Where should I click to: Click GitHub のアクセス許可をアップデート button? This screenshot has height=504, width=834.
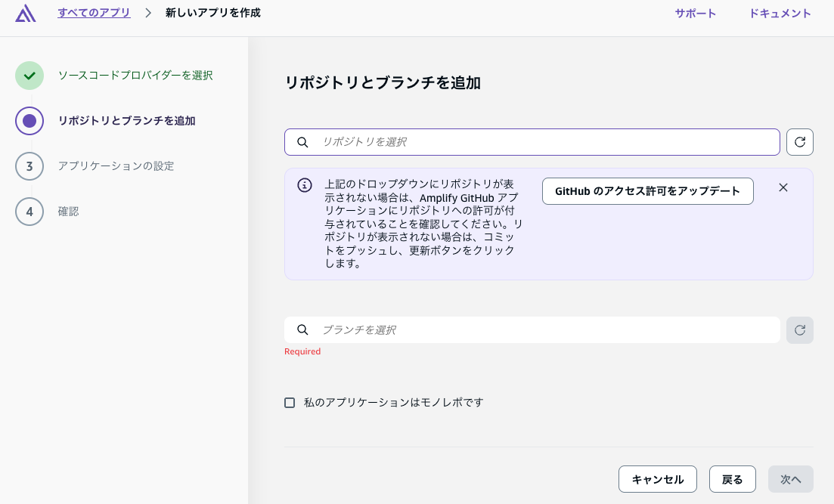647,191
